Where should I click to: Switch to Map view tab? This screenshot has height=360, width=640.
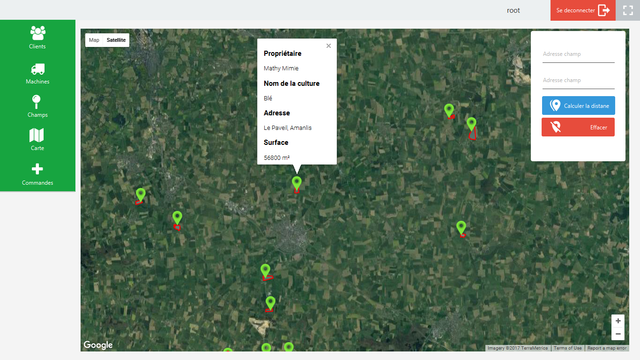94,40
